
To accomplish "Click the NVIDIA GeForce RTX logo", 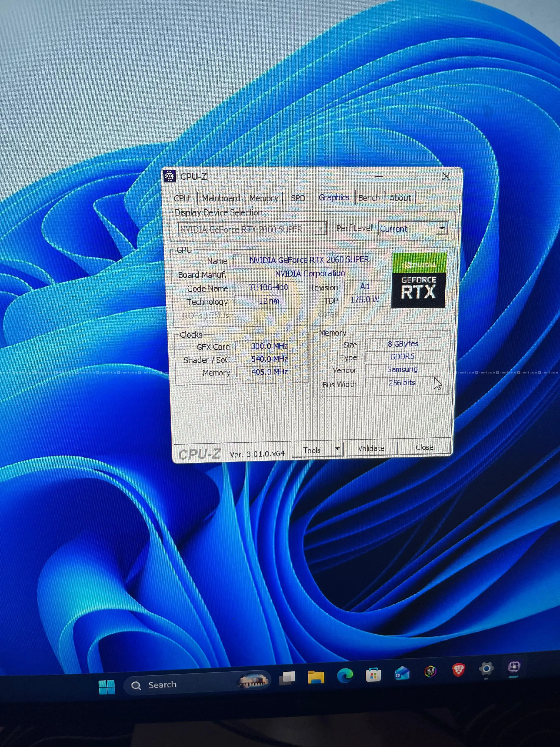I will [419, 280].
